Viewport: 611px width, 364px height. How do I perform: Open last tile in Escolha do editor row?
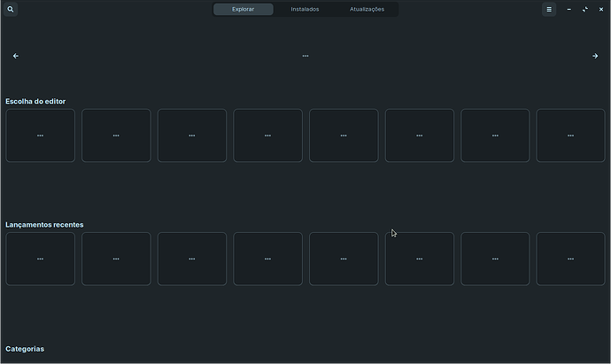[x=570, y=136]
